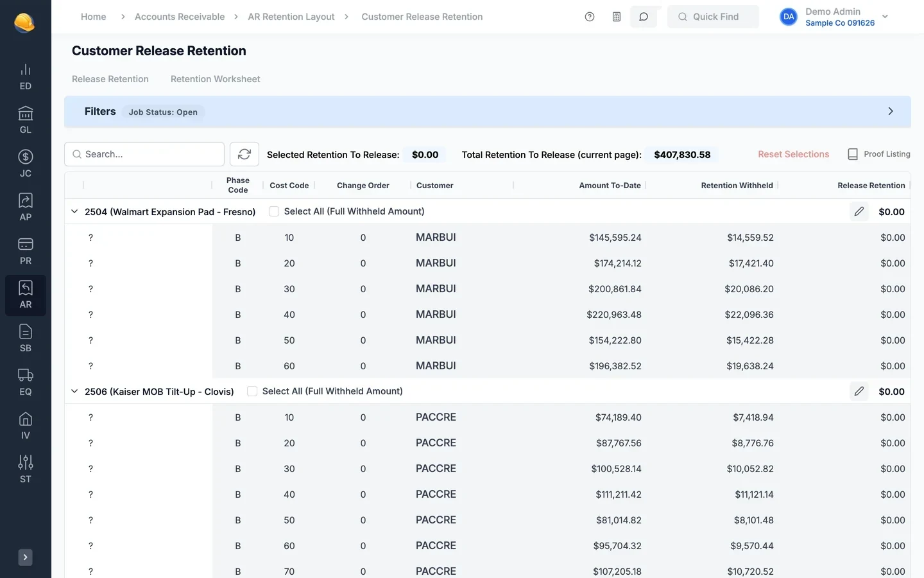The height and width of the screenshot is (578, 924).
Task: Click Reset Selections
Action: [794, 154]
